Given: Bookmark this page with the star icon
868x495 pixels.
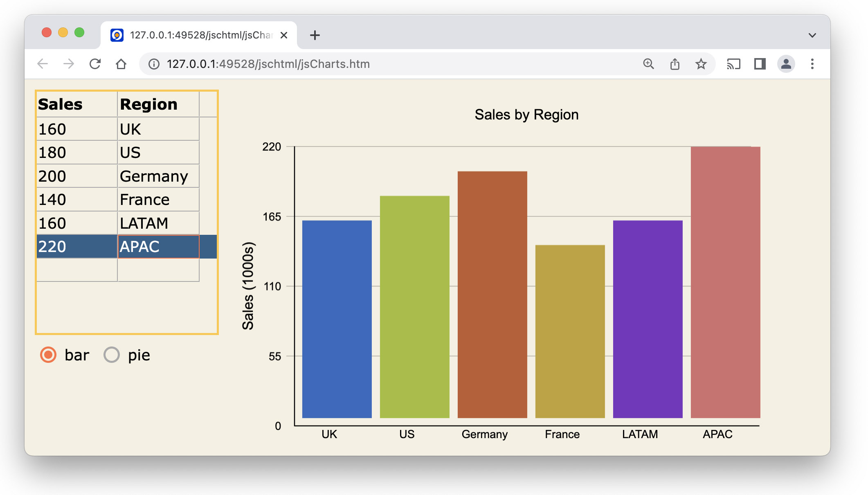Looking at the screenshot, I should point(701,64).
